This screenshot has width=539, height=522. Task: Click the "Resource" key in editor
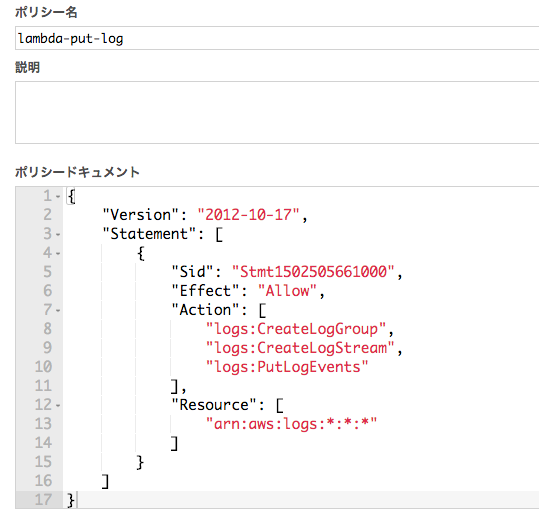tap(214, 405)
